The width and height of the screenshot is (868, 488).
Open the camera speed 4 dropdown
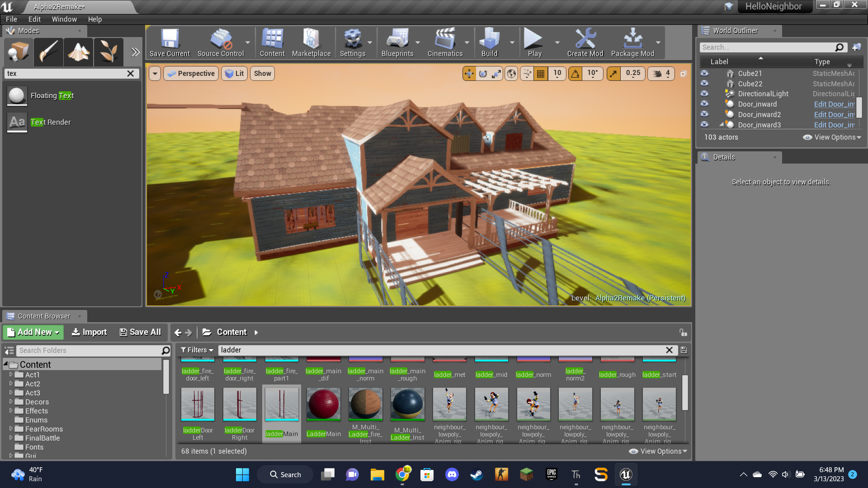tap(661, 74)
